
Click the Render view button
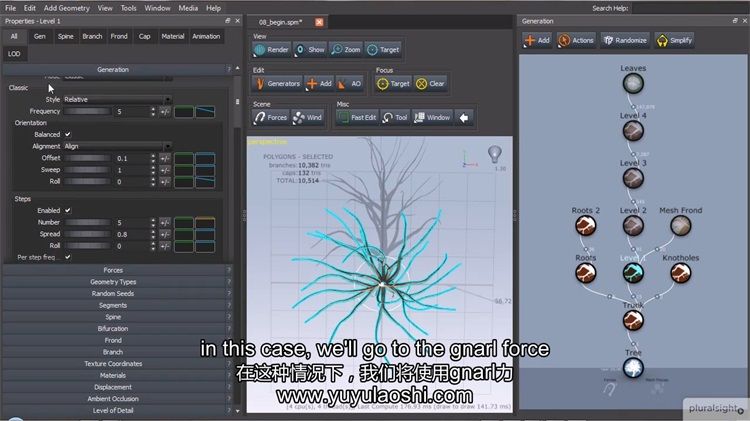click(x=271, y=50)
